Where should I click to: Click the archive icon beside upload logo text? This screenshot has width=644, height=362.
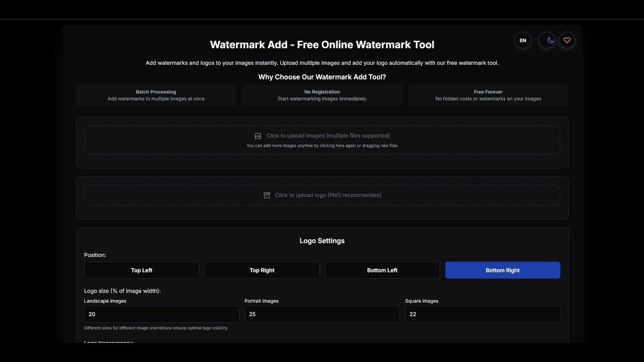[x=267, y=195]
